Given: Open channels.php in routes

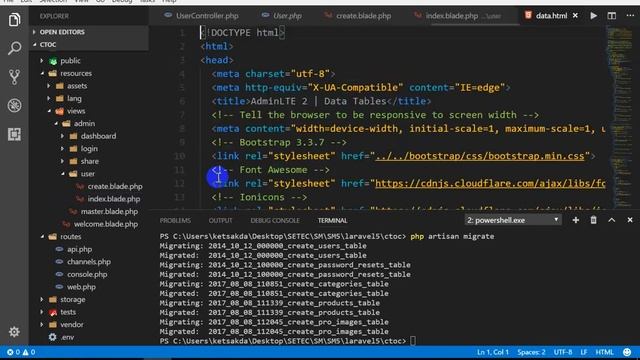Looking at the screenshot, I should (89, 262).
